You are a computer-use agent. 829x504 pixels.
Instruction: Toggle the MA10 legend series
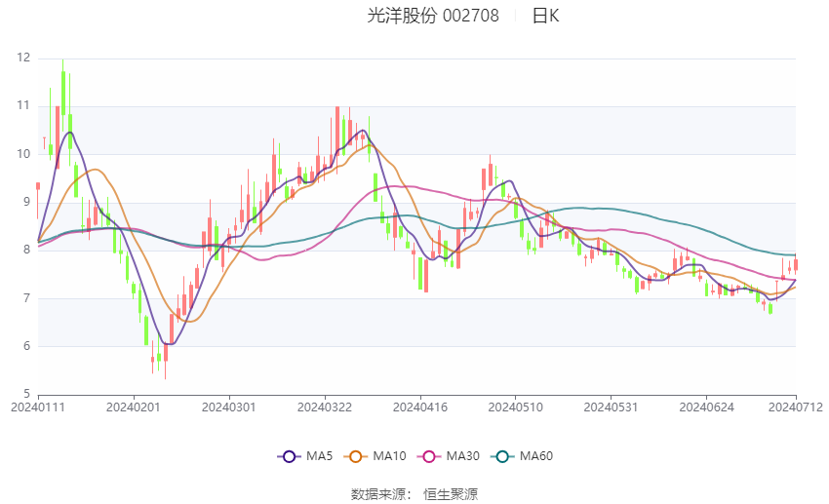pyautogui.click(x=375, y=456)
